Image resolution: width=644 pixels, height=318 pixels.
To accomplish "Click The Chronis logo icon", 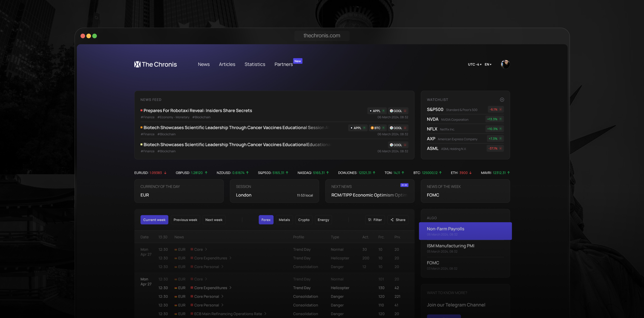I will [x=137, y=64].
